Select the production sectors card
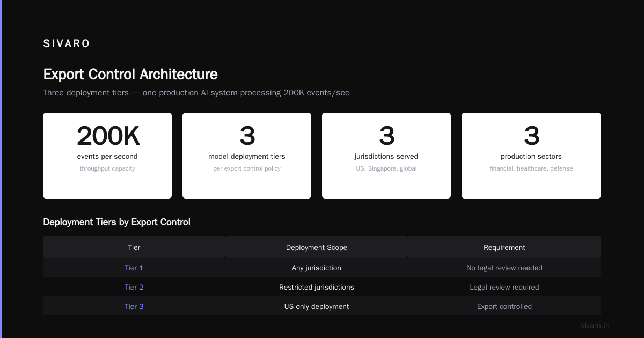 pyautogui.click(x=531, y=156)
